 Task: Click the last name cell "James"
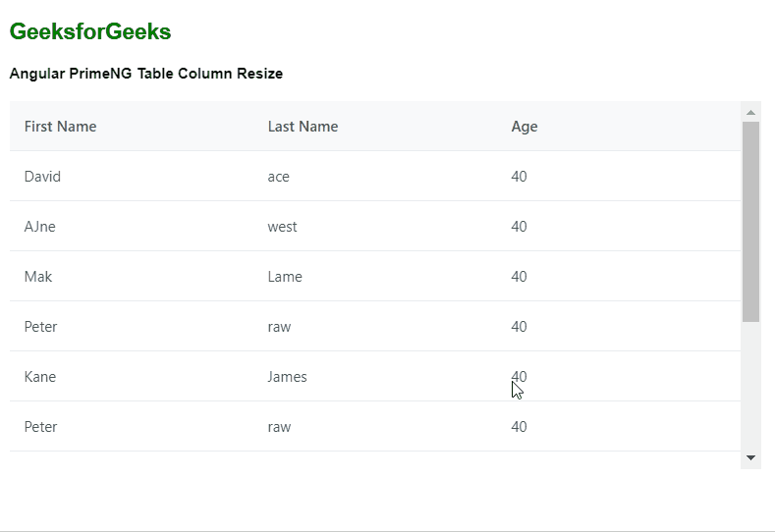coord(287,377)
